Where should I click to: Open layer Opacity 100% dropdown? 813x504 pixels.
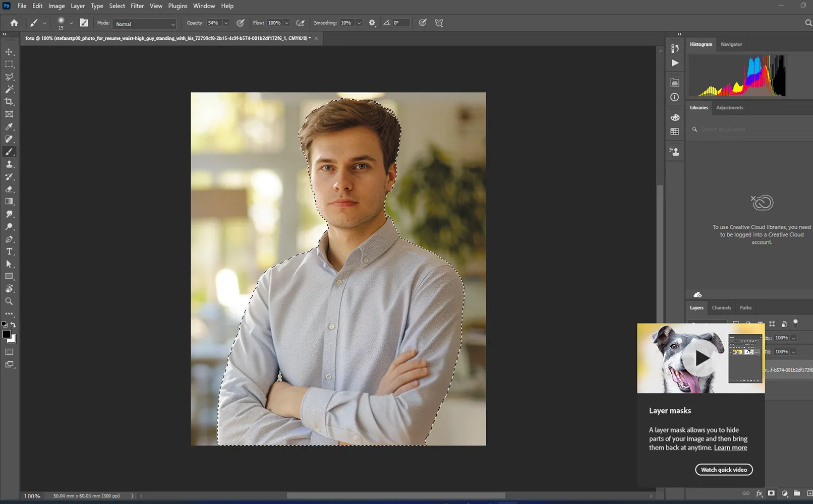(x=793, y=338)
